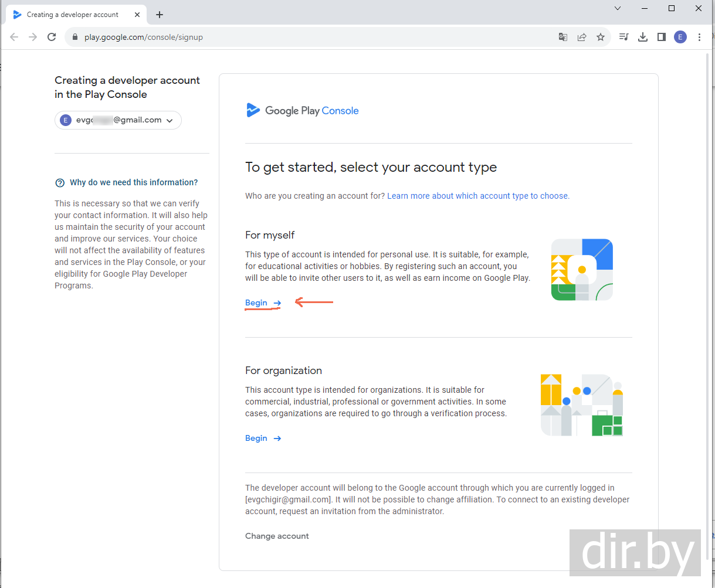Open browser downloads icon

coord(643,37)
